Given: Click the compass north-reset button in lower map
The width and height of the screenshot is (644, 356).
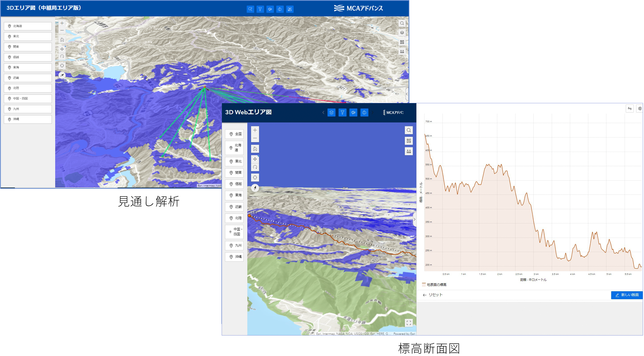Looking at the screenshot, I should tap(255, 188).
